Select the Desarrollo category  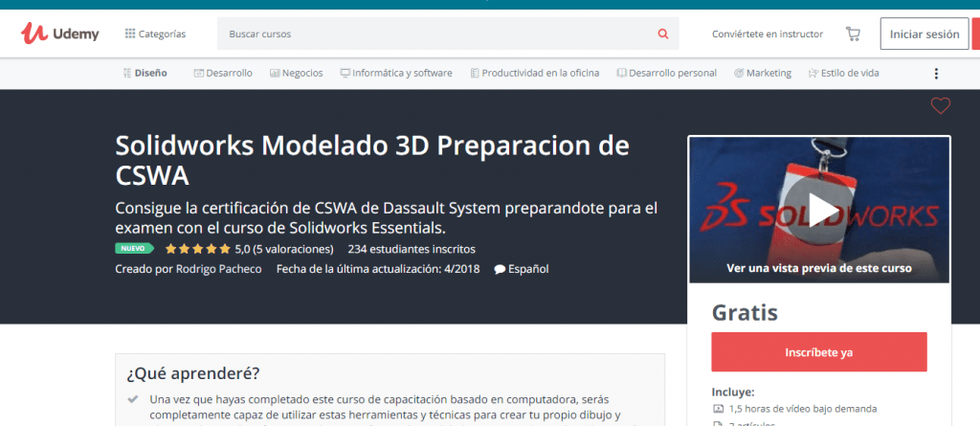pyautogui.click(x=223, y=73)
